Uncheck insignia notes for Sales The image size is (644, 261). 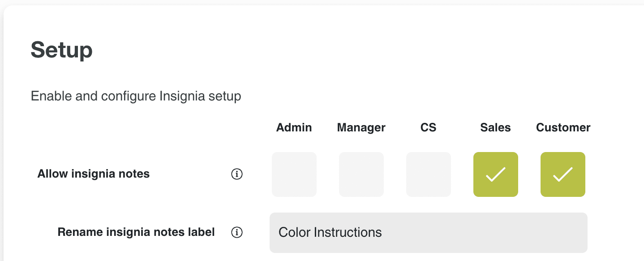point(496,174)
